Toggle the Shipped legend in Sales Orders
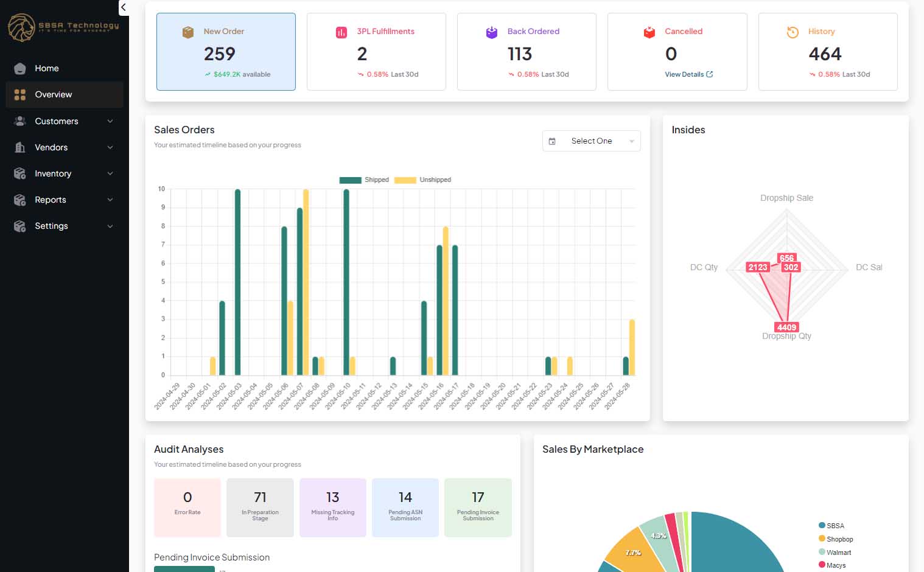This screenshot has width=924, height=572. click(364, 180)
